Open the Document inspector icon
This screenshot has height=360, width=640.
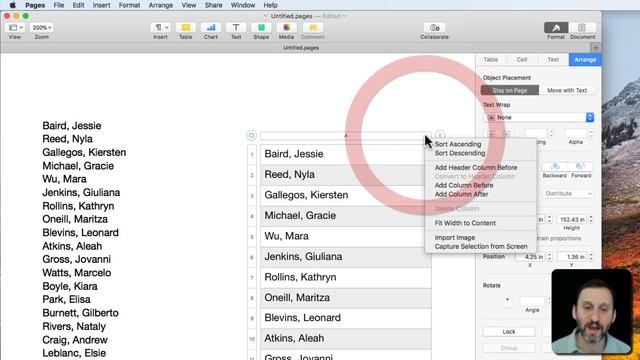(582, 27)
